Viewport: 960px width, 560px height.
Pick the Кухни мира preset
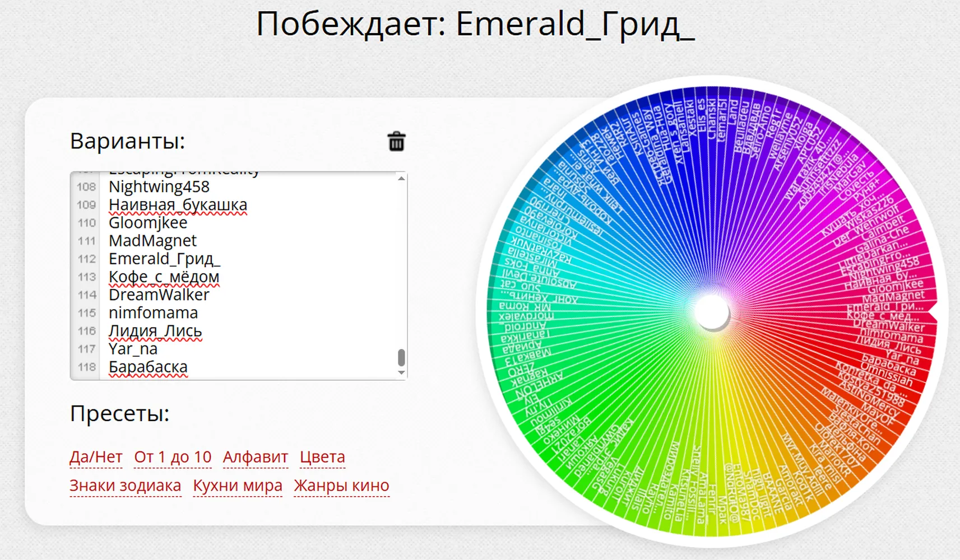pyautogui.click(x=238, y=486)
